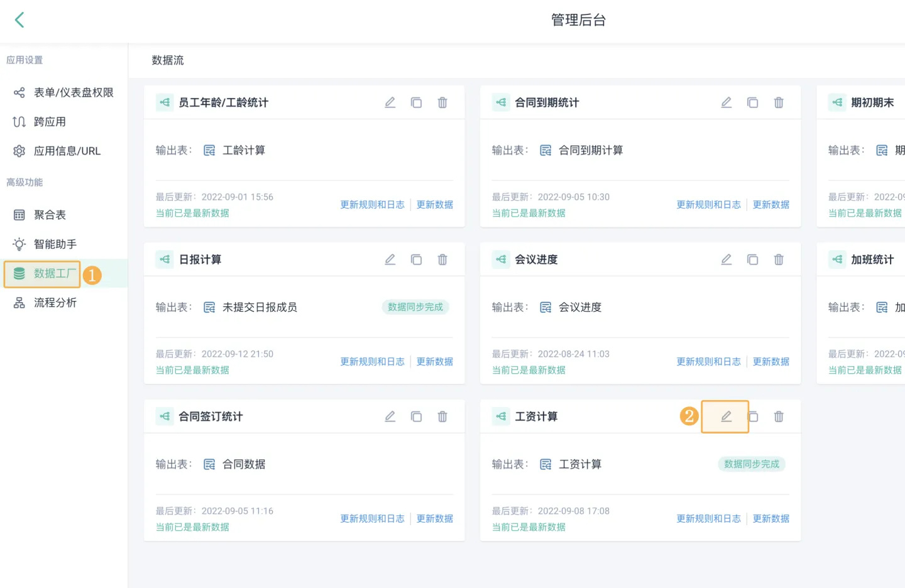The height and width of the screenshot is (588, 905).
Task: Click timestamp 2022-09-12 21:50
Action: (x=238, y=354)
